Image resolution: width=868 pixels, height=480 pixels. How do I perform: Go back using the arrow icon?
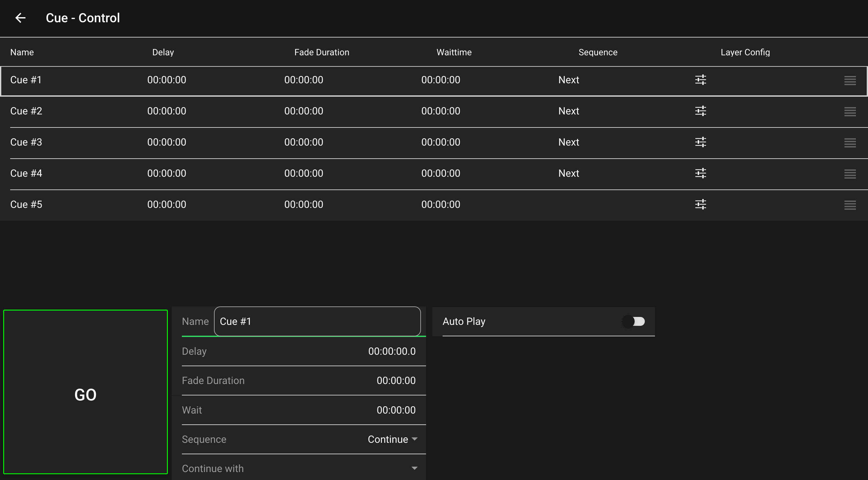coord(21,18)
